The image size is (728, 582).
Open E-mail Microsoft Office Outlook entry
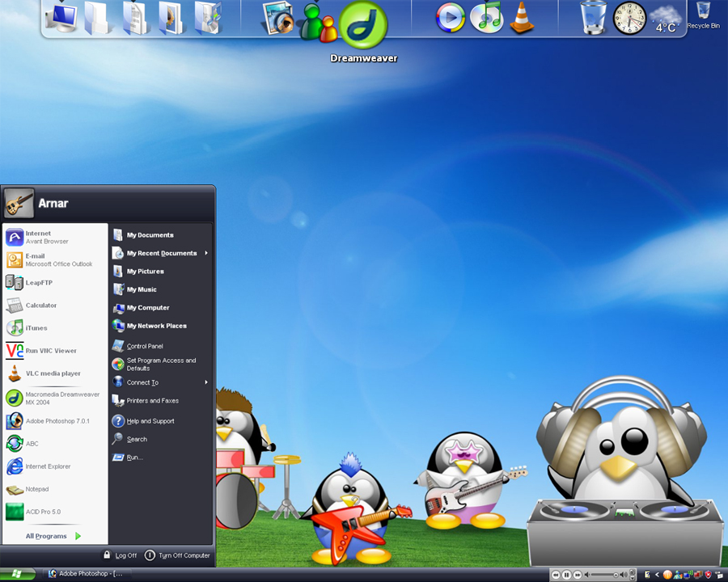pyautogui.click(x=55, y=260)
